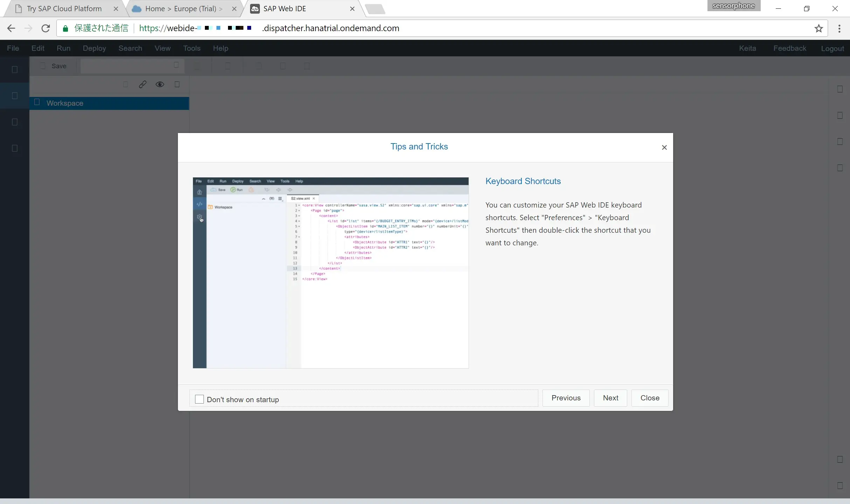The height and width of the screenshot is (504, 850).
Task: Close the Home > Europe (Trial) tab
Action: (x=234, y=9)
